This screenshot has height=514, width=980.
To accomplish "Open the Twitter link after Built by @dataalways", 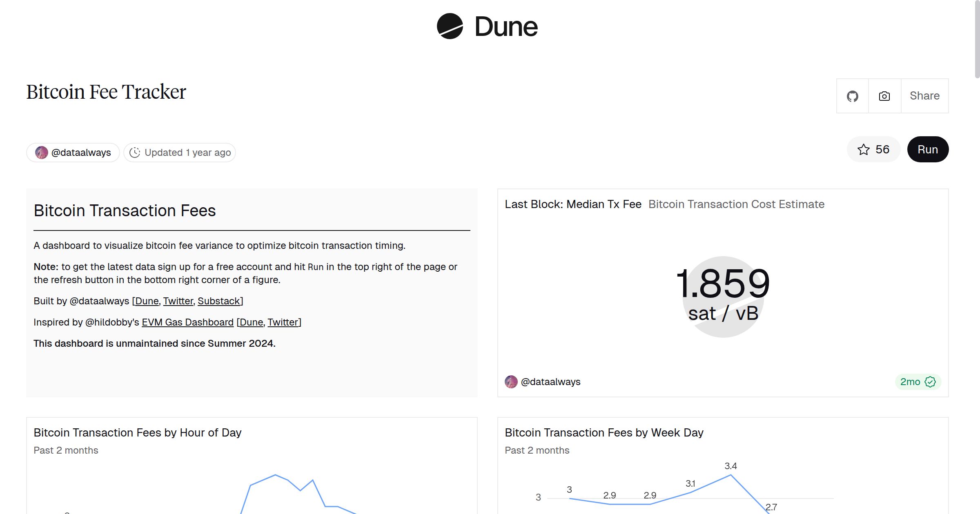I will [x=178, y=301].
